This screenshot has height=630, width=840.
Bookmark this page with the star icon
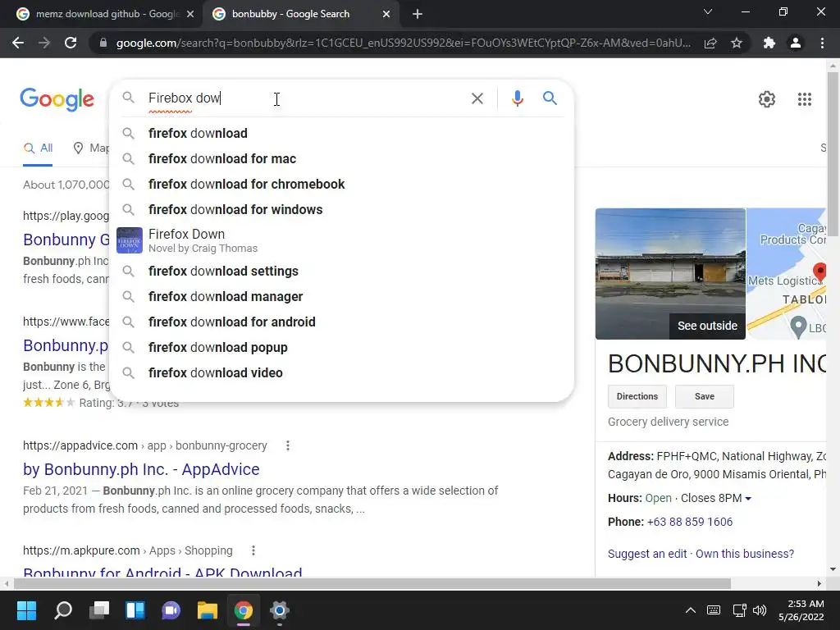point(737,43)
